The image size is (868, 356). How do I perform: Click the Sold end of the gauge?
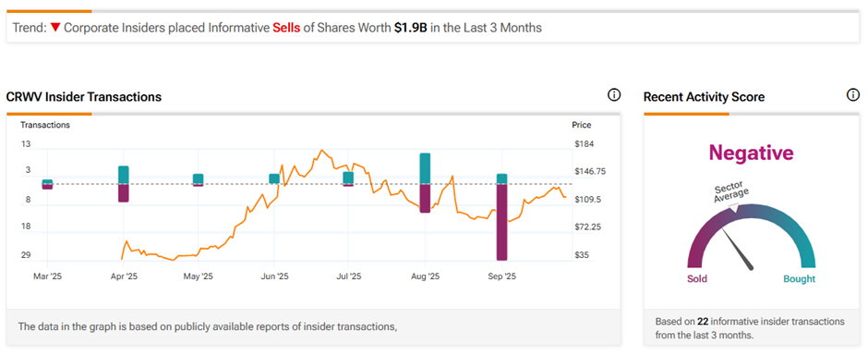tap(697, 279)
